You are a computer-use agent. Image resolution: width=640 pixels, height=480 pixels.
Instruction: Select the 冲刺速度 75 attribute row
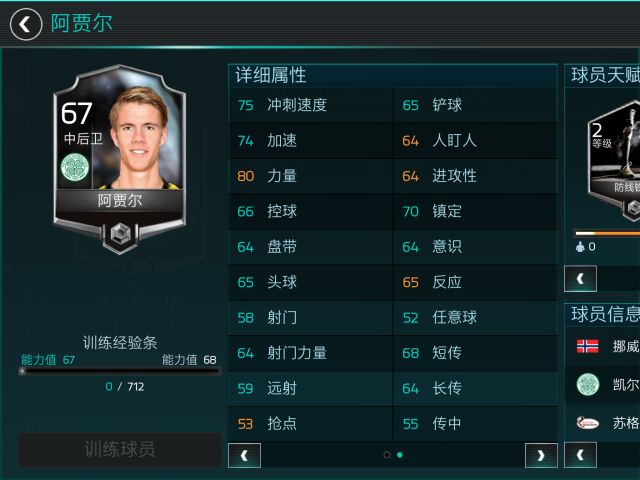310,105
